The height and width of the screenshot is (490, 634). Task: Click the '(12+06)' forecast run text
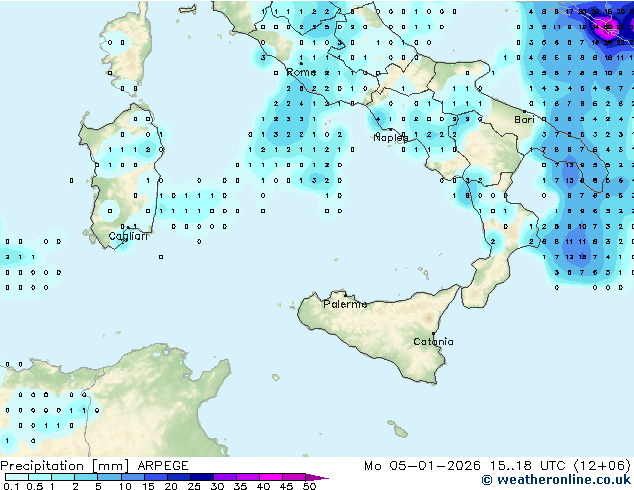[x=602, y=466]
